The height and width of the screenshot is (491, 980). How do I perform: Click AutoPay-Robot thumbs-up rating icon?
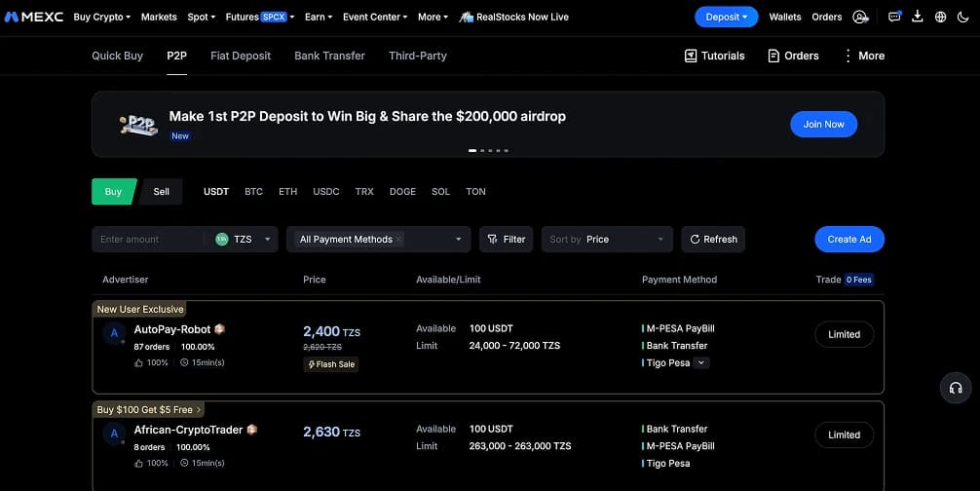coord(138,363)
